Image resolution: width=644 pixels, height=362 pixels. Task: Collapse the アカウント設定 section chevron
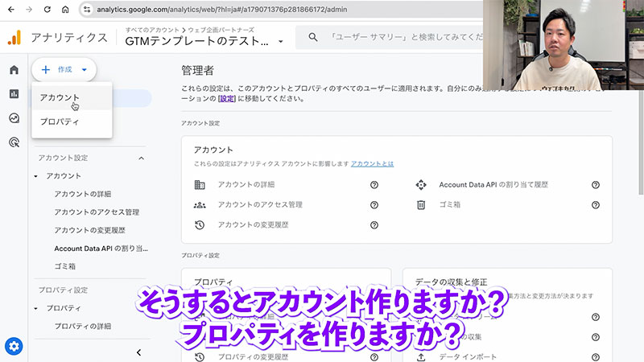coord(142,158)
